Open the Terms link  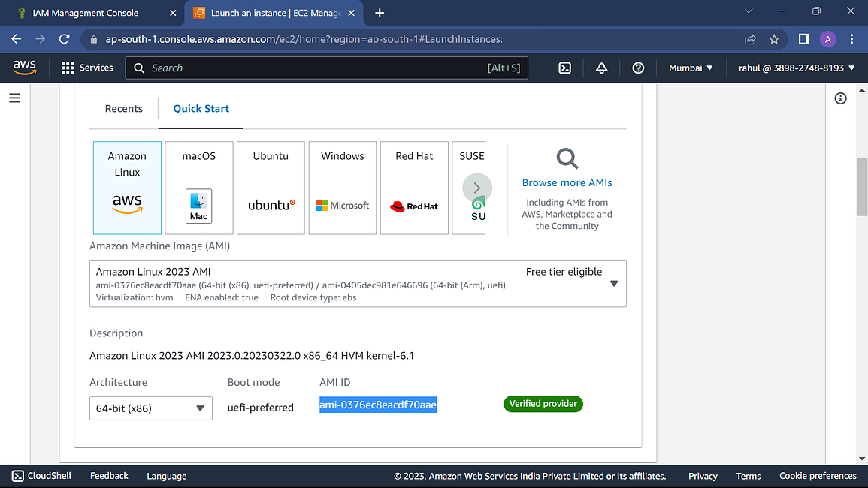point(749,477)
